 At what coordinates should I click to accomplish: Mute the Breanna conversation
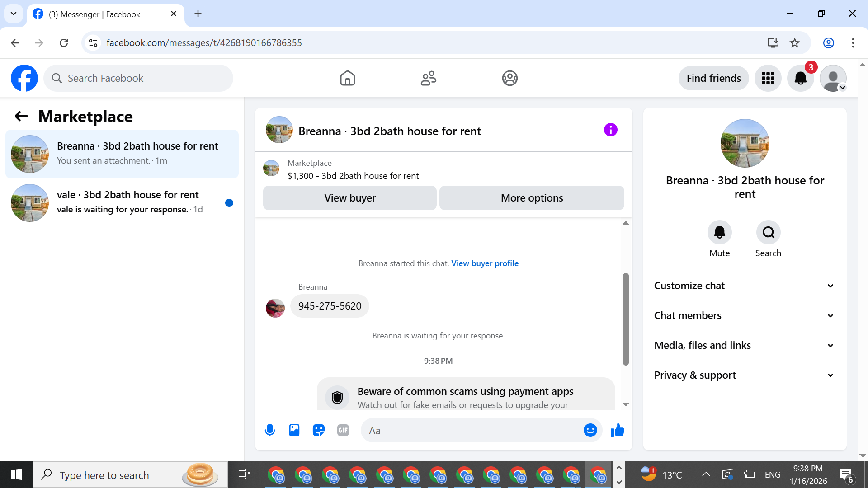[x=719, y=232]
